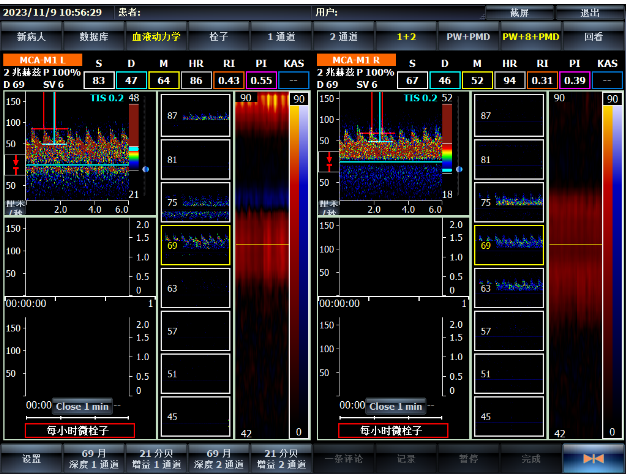Click the 用户 user field

tap(398, 12)
